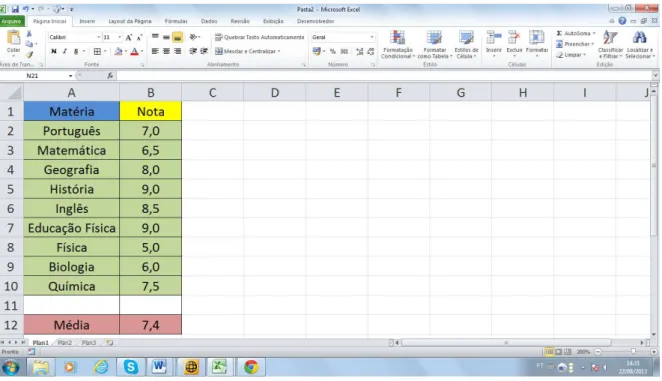Apply fill color bucket icon
662x381 pixels.
119,51
